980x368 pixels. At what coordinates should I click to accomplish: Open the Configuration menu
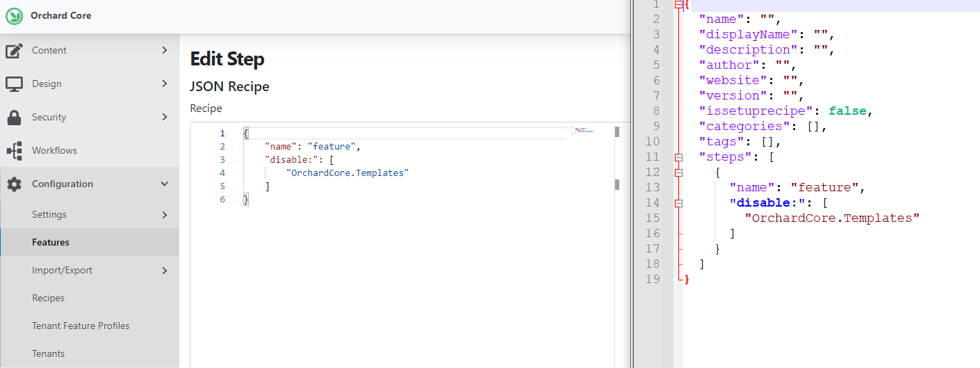[89, 184]
